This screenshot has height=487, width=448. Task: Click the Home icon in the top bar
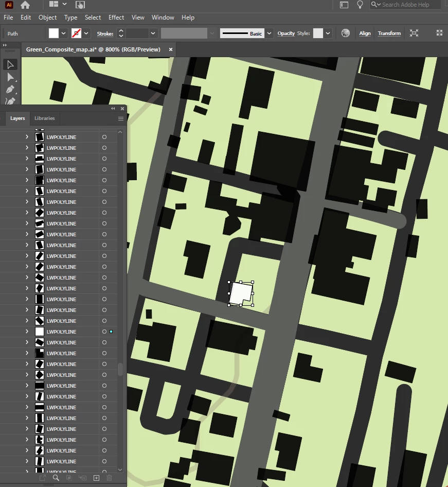[25, 5]
